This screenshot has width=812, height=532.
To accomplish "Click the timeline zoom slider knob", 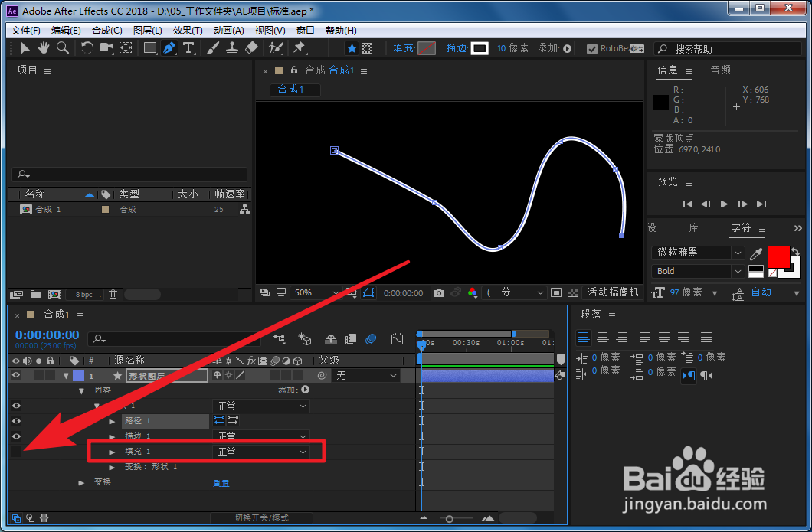I will coord(450,518).
